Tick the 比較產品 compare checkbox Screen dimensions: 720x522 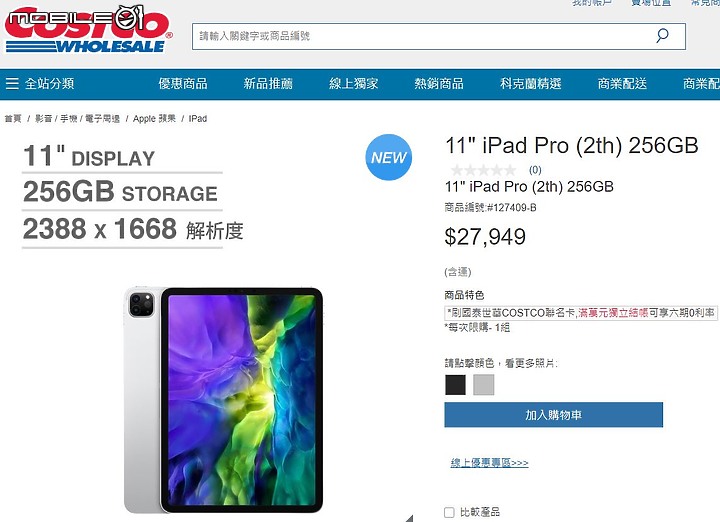tap(449, 512)
